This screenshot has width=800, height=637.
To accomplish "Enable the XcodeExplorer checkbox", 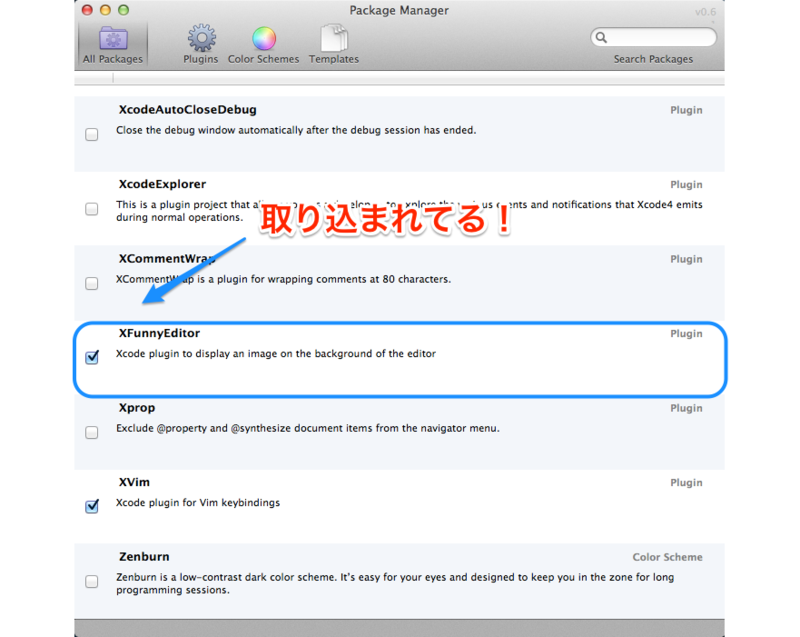I will (92, 209).
